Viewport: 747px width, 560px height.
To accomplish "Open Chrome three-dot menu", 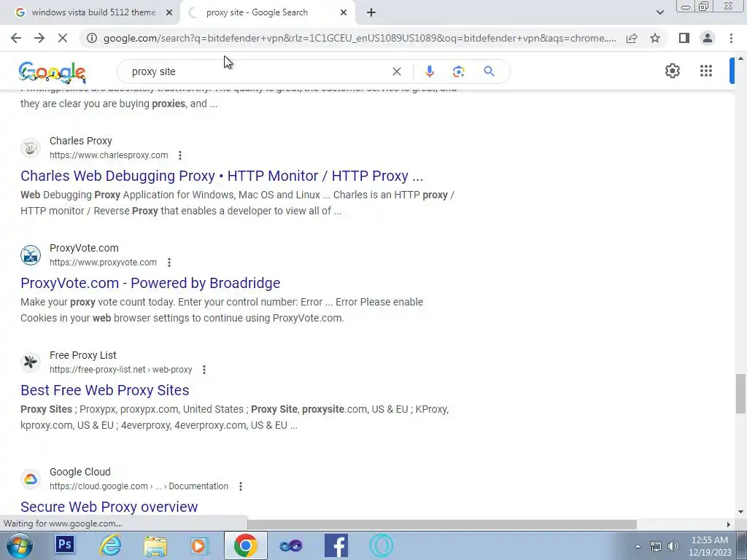I will coord(731,38).
